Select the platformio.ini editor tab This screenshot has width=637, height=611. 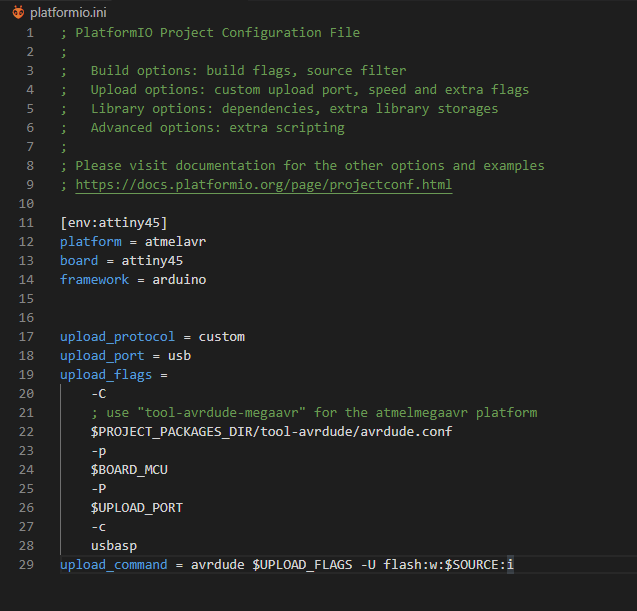pyautogui.click(x=68, y=11)
